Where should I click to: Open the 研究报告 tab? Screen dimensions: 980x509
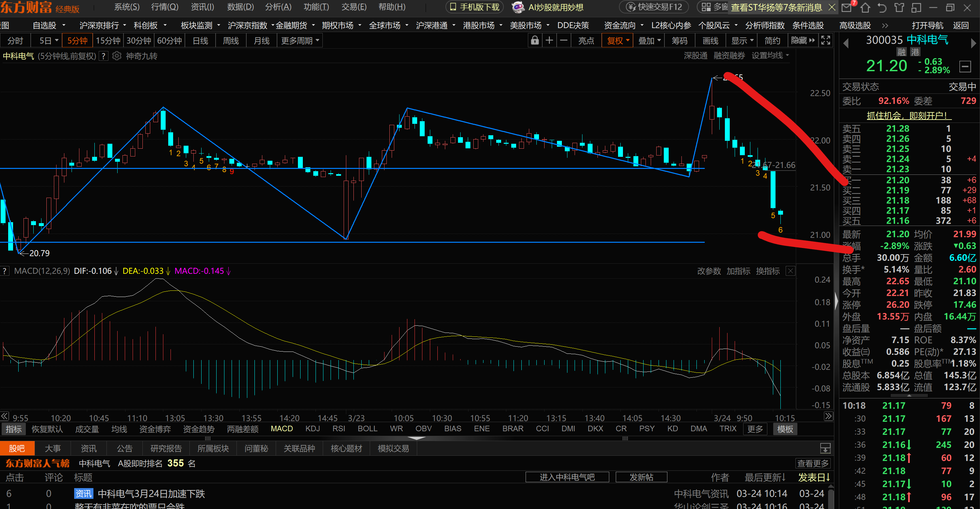166,448
